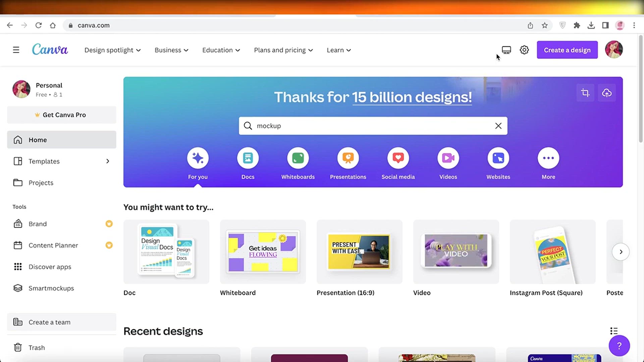
Task: Open the desktop app download icon
Action: point(506,50)
